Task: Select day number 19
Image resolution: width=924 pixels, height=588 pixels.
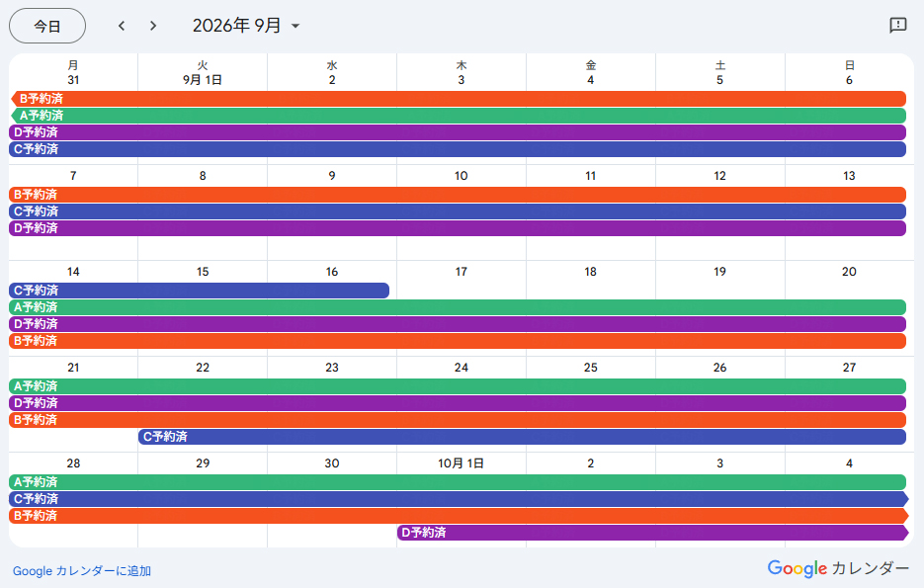Action: point(719,272)
